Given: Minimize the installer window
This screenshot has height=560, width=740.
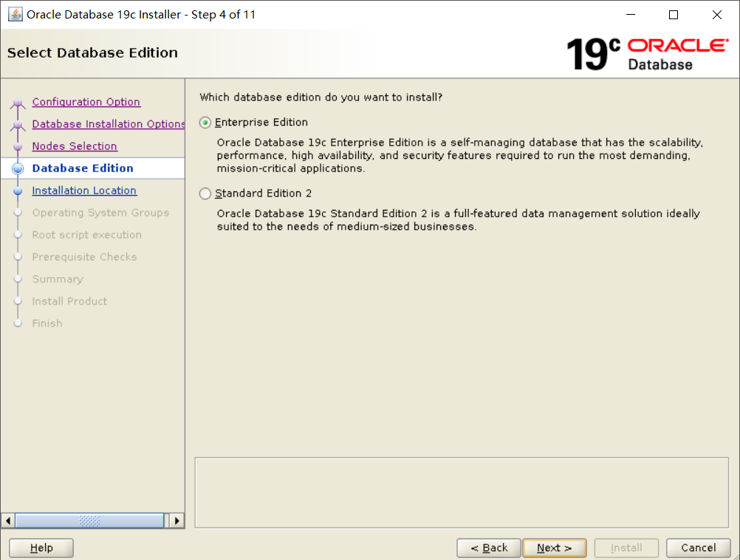Looking at the screenshot, I should 631,15.
